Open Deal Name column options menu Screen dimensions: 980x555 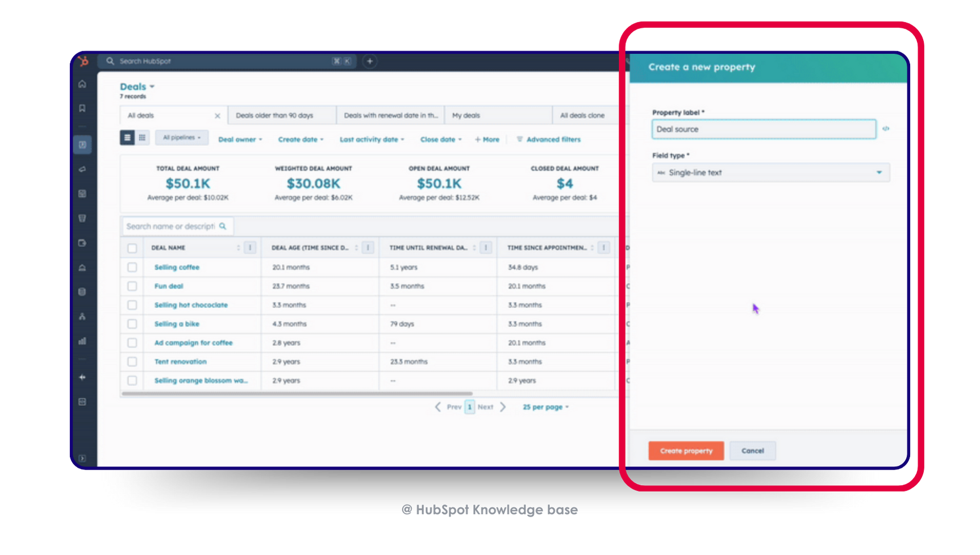(x=250, y=248)
